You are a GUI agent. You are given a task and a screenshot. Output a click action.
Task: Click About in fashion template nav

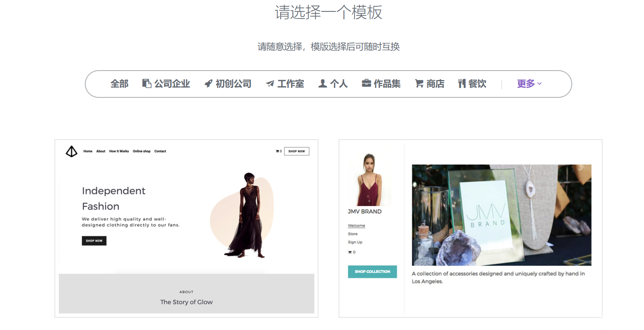click(101, 151)
